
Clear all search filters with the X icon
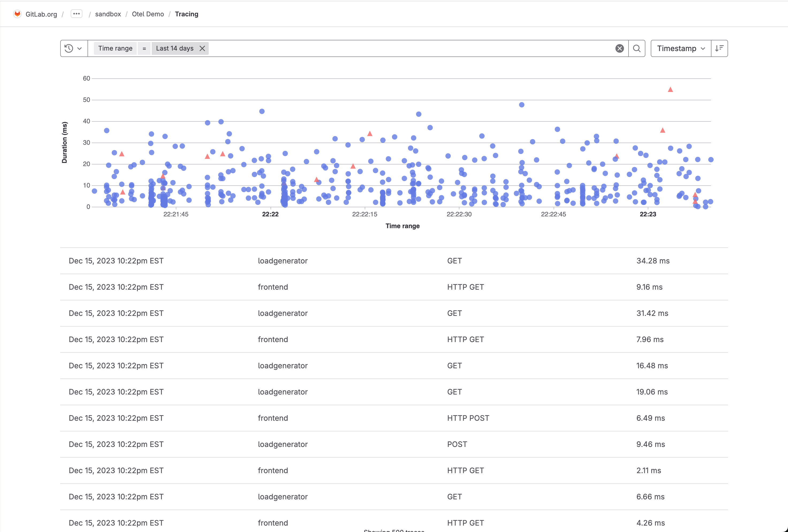coord(619,48)
